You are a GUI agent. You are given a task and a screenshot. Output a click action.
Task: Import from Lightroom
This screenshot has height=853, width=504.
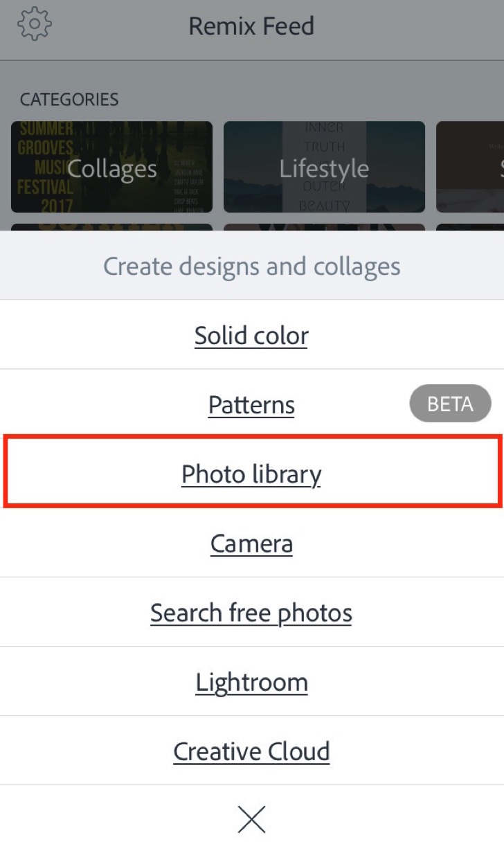click(251, 682)
